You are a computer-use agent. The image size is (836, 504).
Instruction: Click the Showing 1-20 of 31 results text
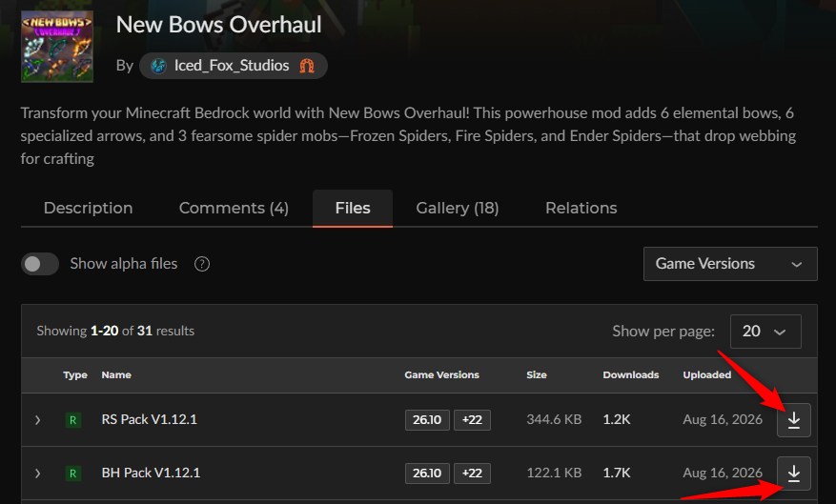pyautogui.click(x=115, y=331)
